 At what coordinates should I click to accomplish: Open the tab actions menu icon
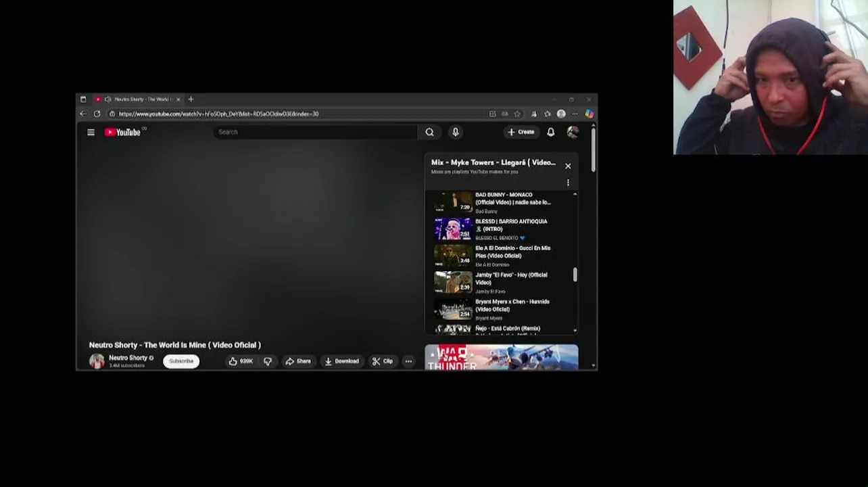point(83,99)
